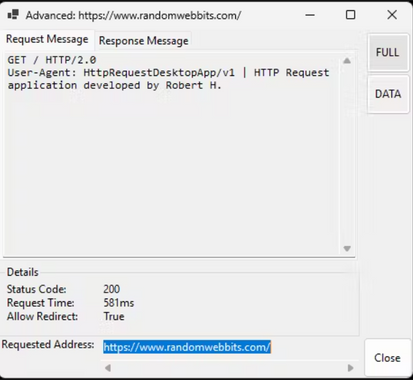This screenshot has height=380, width=413.
Task: Click the message box scroll down arrow
Action: click(347, 249)
